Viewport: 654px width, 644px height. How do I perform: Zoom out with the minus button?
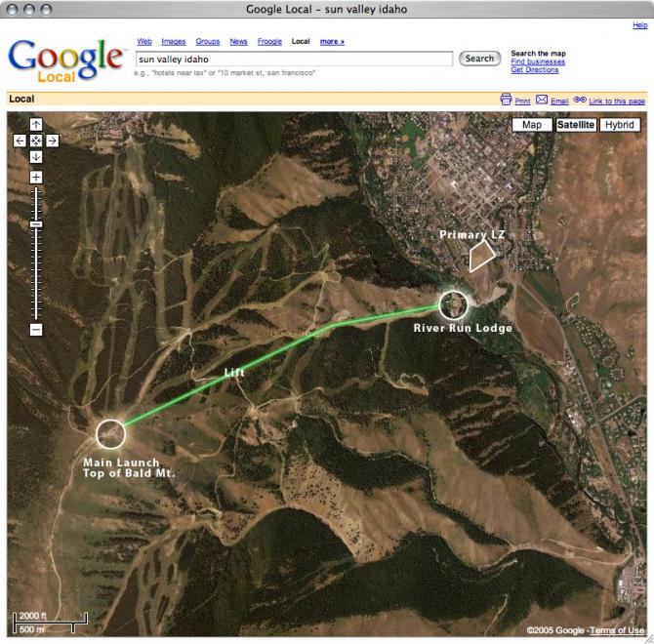point(36,330)
